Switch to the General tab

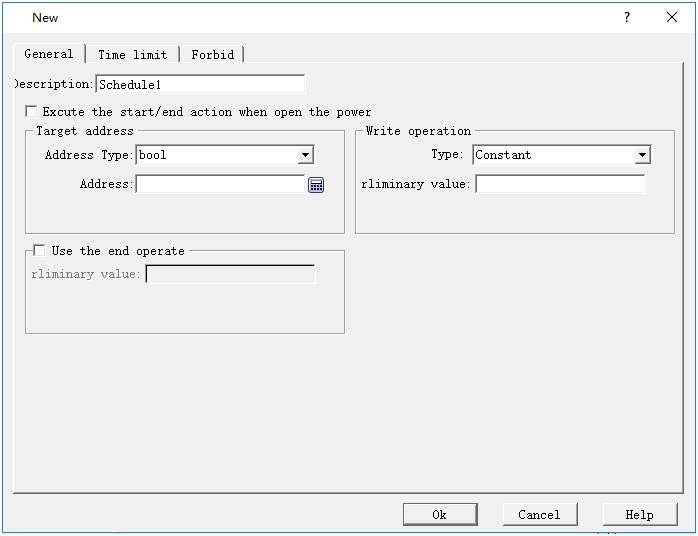tap(48, 54)
